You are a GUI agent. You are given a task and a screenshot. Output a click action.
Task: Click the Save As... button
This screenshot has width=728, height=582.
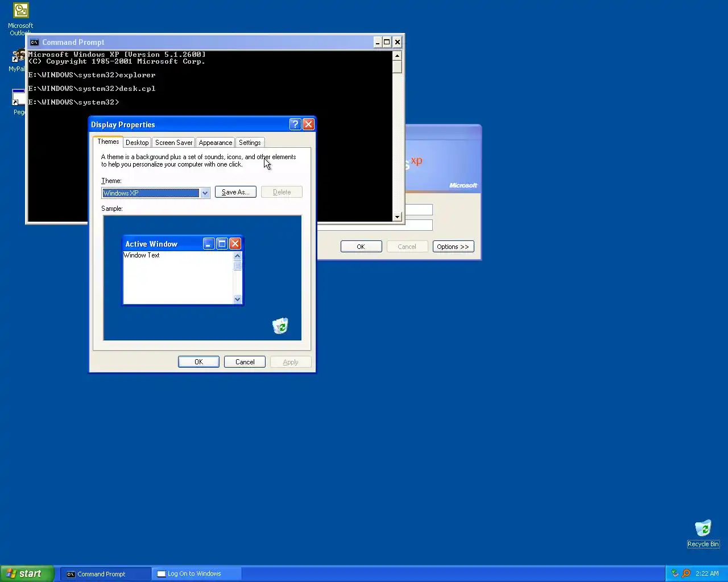(235, 192)
